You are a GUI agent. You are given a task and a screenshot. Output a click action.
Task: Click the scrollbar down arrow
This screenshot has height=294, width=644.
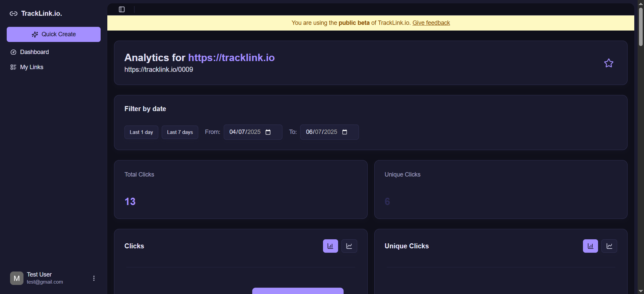click(641, 291)
